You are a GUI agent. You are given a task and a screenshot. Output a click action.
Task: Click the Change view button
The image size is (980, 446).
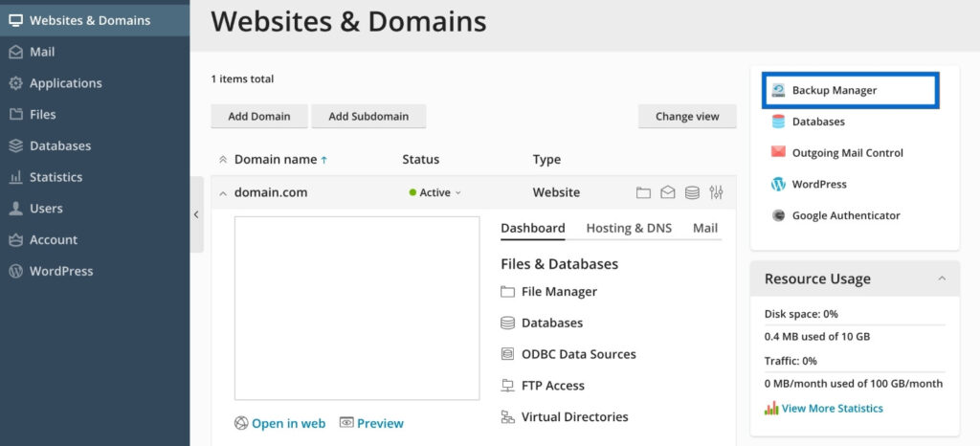[687, 116]
